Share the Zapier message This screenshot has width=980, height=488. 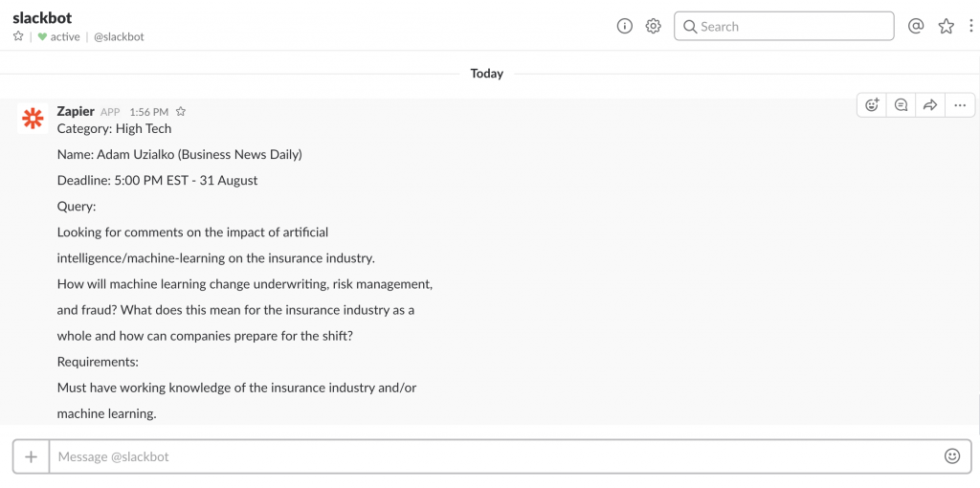click(929, 105)
